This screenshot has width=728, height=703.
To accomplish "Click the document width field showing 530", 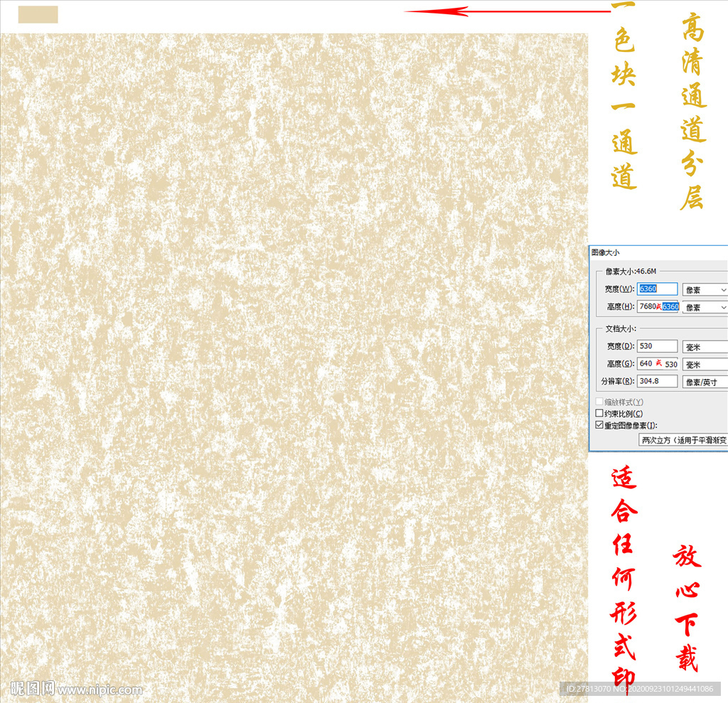I will click(x=657, y=346).
